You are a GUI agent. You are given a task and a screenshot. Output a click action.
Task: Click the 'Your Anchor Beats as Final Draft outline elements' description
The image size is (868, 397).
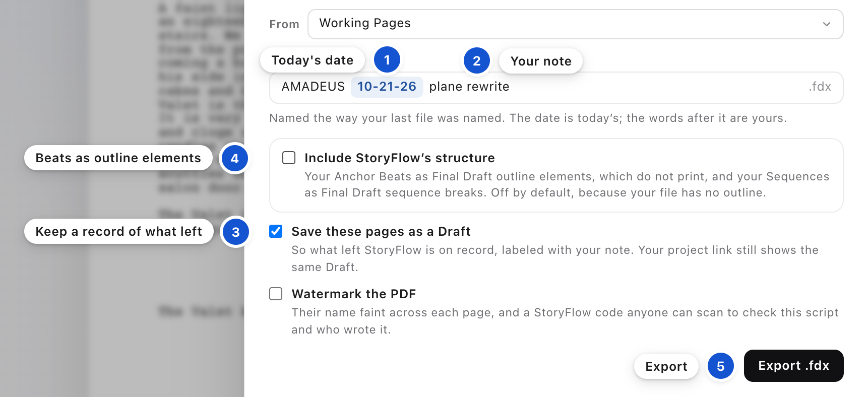[567, 184]
